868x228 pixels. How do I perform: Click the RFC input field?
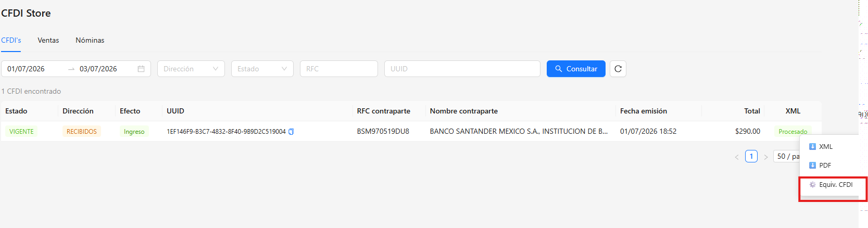(x=339, y=69)
